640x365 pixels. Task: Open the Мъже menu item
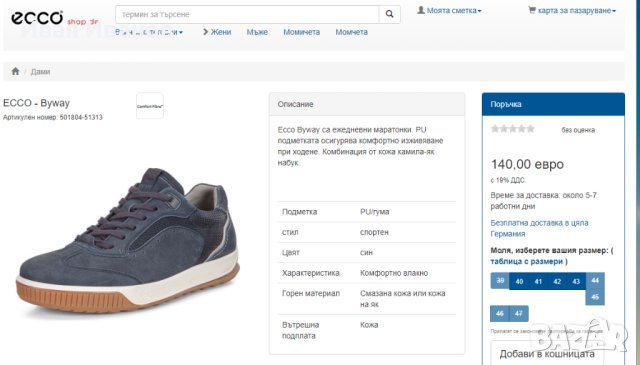click(257, 32)
